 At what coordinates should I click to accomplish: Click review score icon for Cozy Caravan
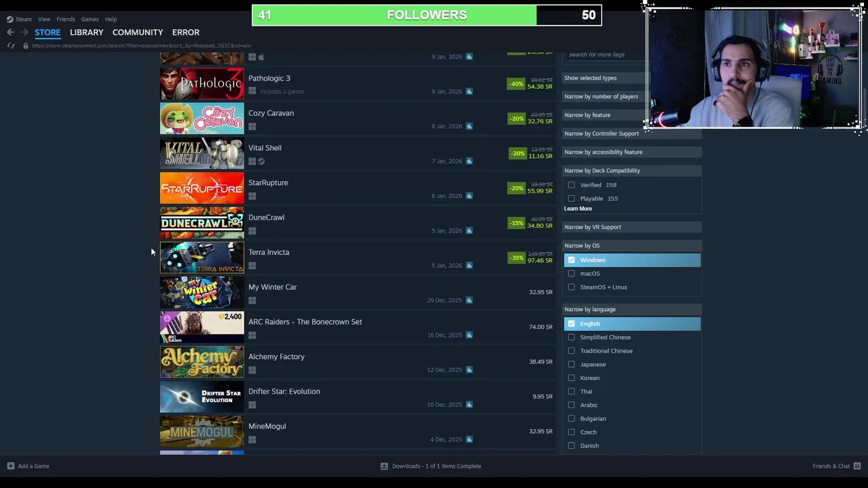tap(469, 126)
